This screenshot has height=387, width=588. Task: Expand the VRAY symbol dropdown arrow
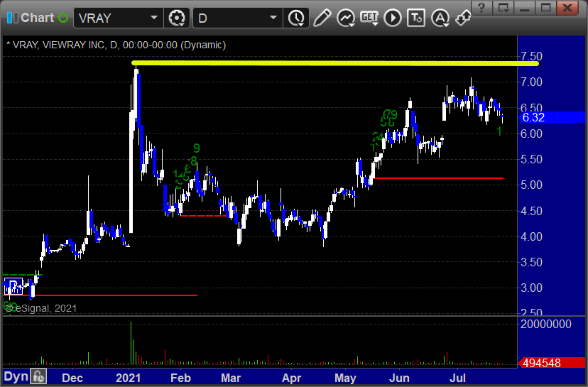pos(154,18)
